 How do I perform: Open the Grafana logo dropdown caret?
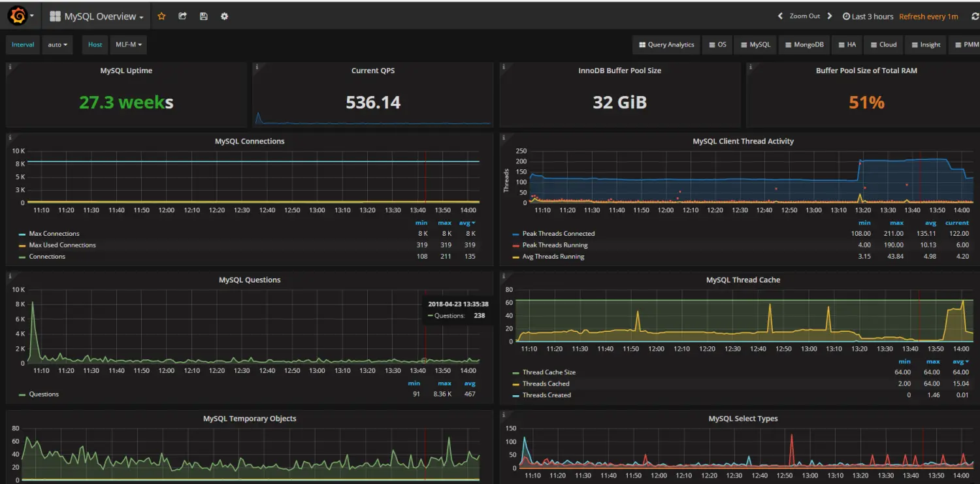[x=33, y=16]
